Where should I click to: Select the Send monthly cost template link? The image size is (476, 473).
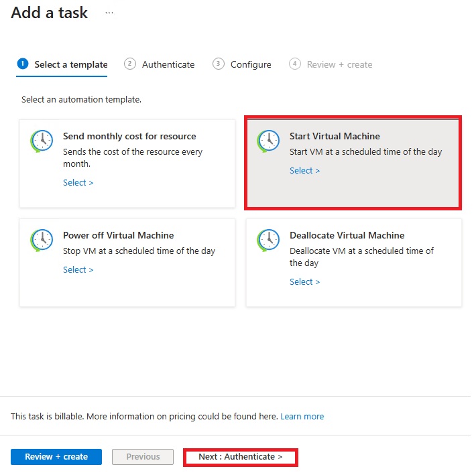coord(78,183)
